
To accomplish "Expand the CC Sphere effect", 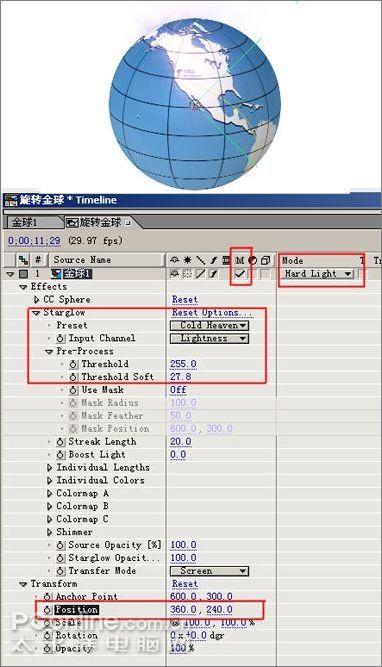I will pos(37,300).
